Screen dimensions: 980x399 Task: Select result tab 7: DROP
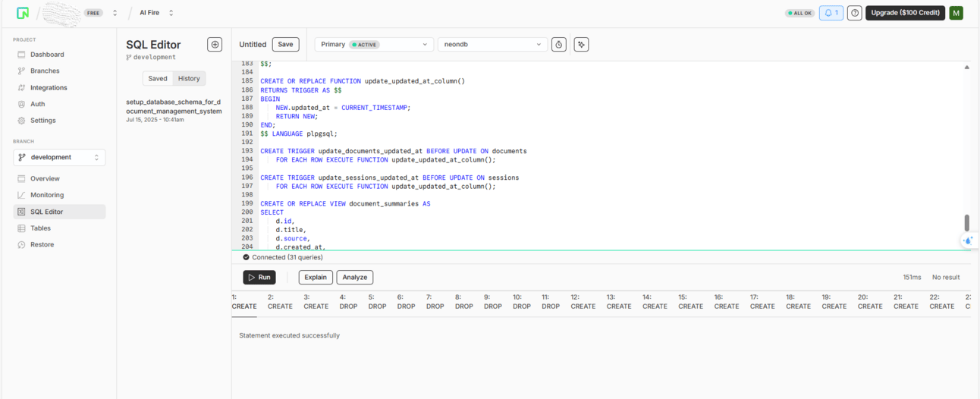point(435,302)
